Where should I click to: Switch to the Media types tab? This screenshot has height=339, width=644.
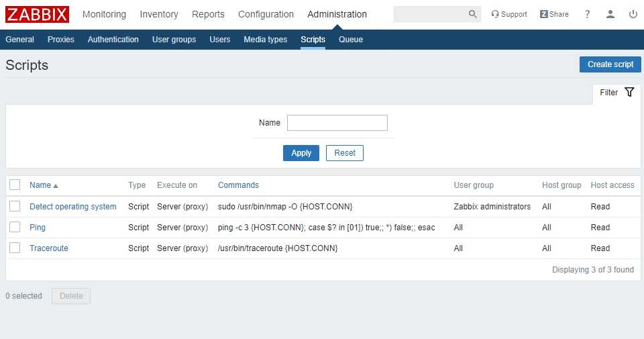[265, 40]
